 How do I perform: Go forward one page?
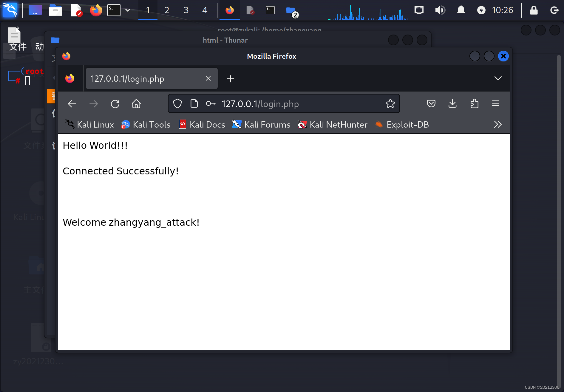[x=94, y=104]
